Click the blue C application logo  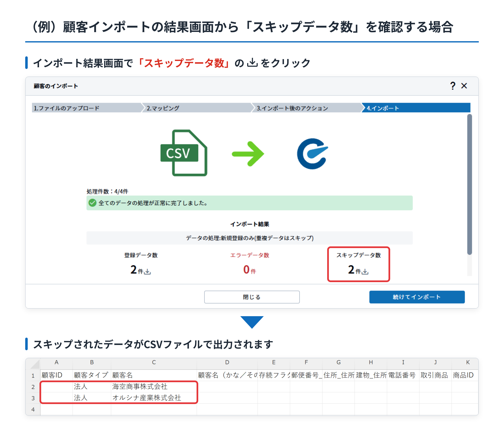pyautogui.click(x=312, y=154)
